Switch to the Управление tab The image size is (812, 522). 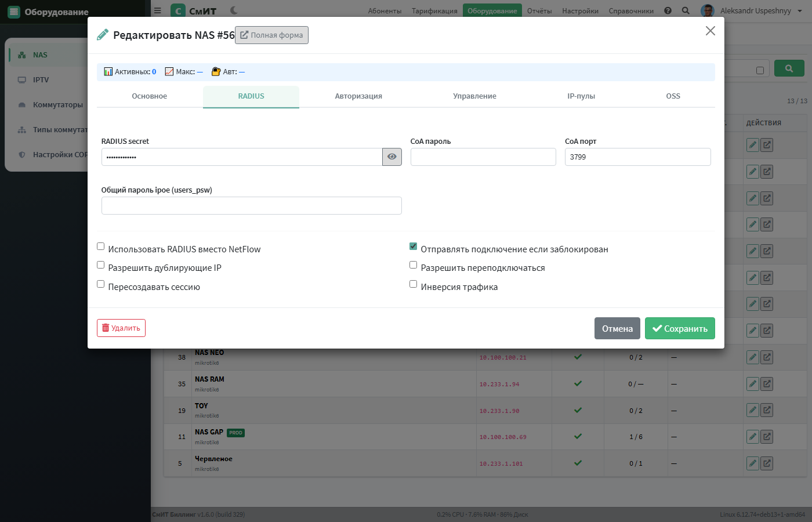(x=474, y=96)
